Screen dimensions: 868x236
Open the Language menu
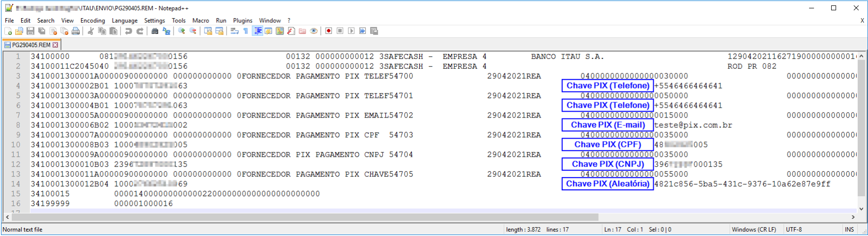[125, 21]
